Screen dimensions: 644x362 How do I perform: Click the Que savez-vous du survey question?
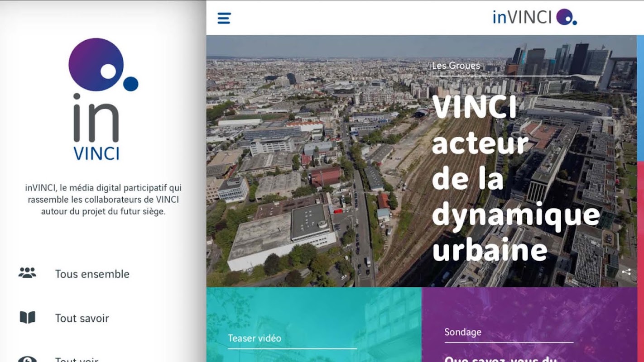[500, 359]
